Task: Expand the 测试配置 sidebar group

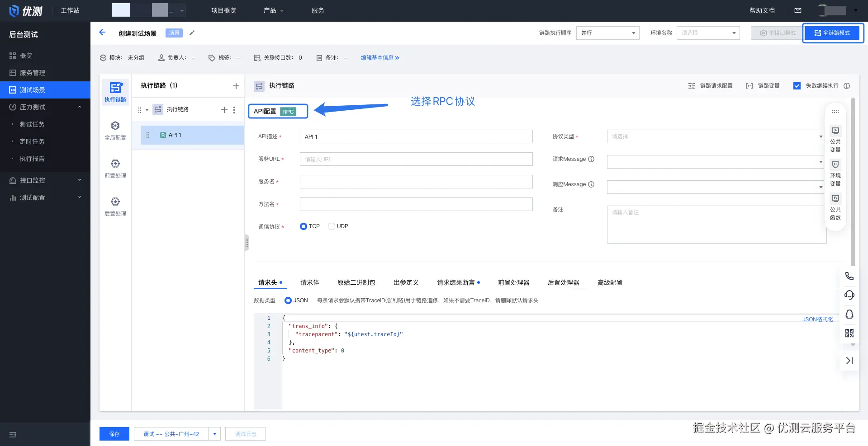Action: click(x=80, y=197)
